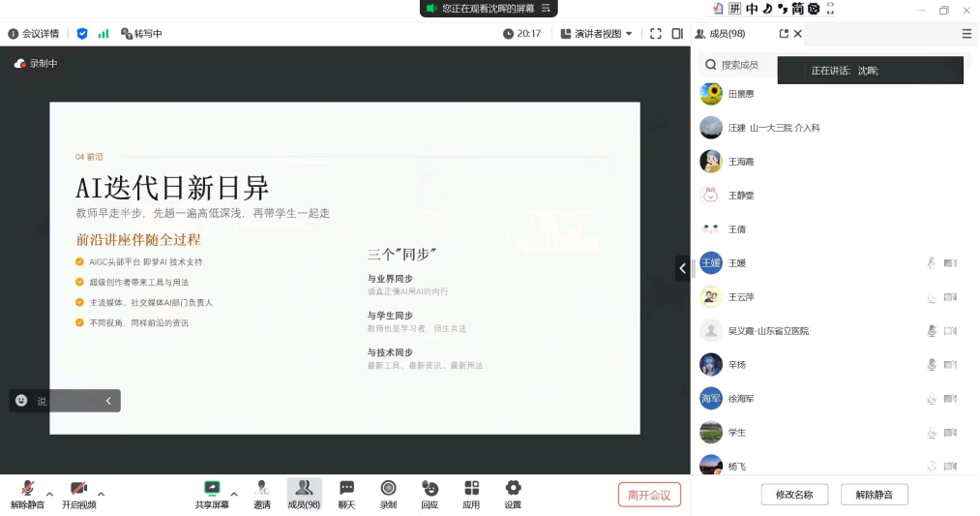Turn on the camera (开启视频)
980x516 pixels.
click(78, 495)
